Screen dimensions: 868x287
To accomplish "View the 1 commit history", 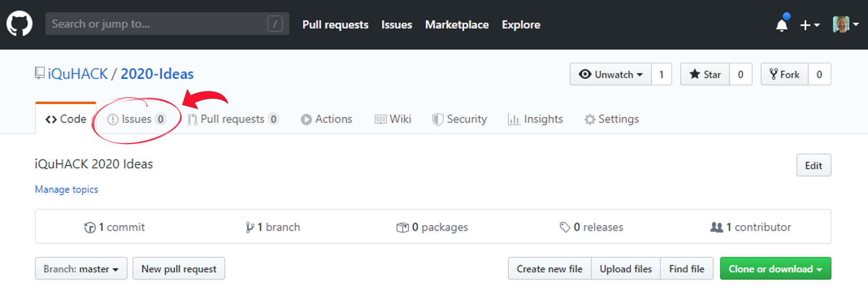I will coord(114,227).
